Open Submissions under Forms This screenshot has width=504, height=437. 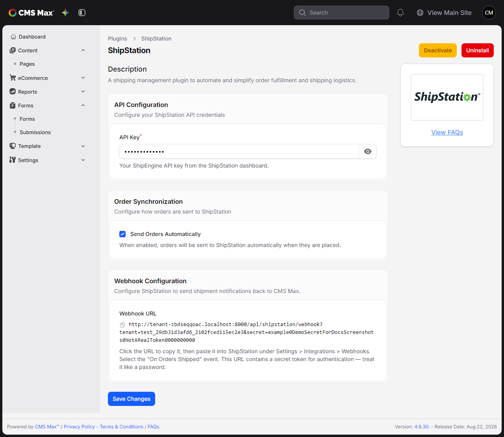(35, 132)
